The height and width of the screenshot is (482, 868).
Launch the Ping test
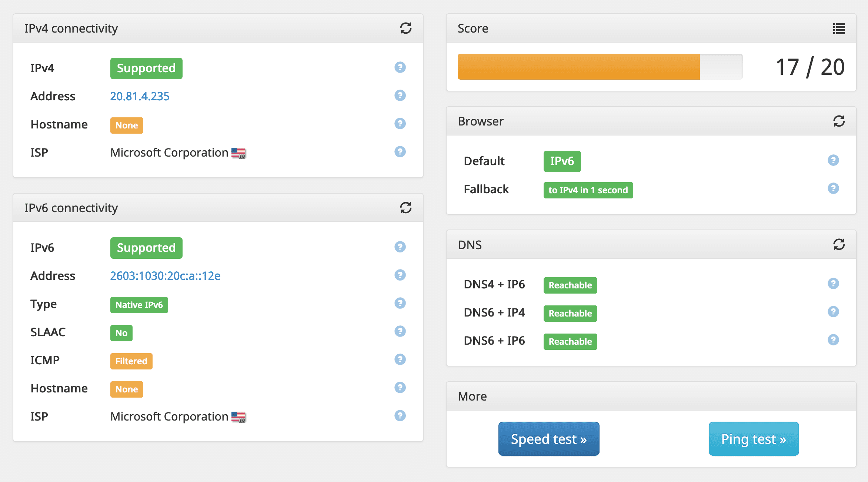pyautogui.click(x=754, y=439)
